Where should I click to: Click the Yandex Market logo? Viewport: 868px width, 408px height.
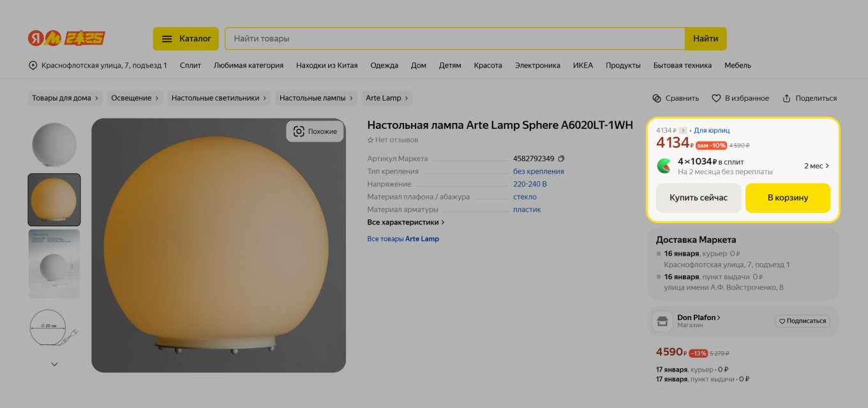tap(45, 38)
